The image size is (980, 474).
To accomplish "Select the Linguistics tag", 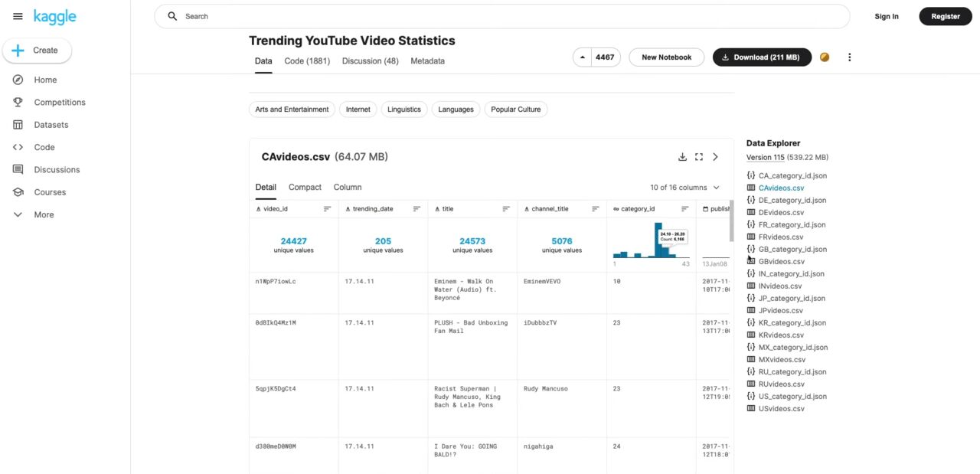I will tap(404, 110).
